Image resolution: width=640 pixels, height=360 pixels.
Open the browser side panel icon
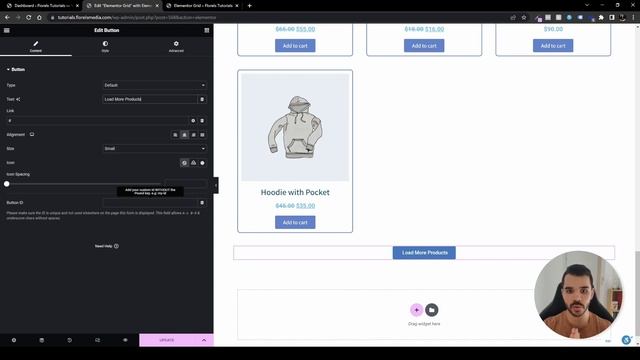pyautogui.click(x=612, y=18)
